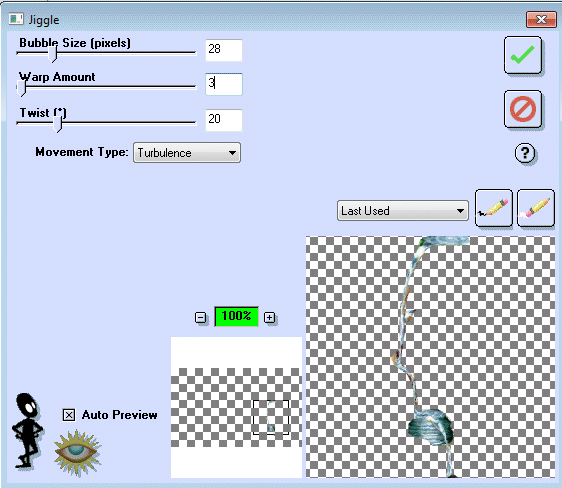Image resolution: width=562 pixels, height=488 pixels.
Task: Click the navigator thumbnail selection box
Action: point(271,417)
